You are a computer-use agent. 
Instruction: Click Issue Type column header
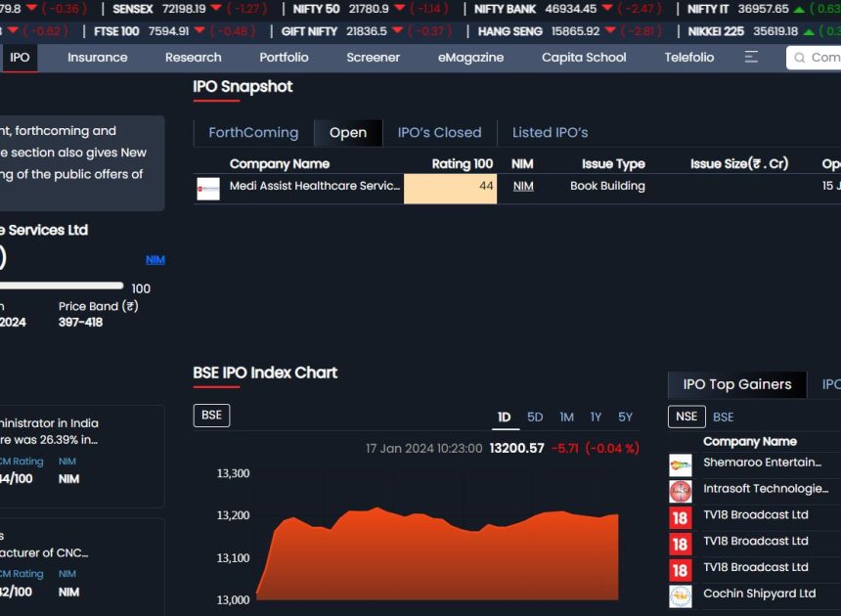613,164
